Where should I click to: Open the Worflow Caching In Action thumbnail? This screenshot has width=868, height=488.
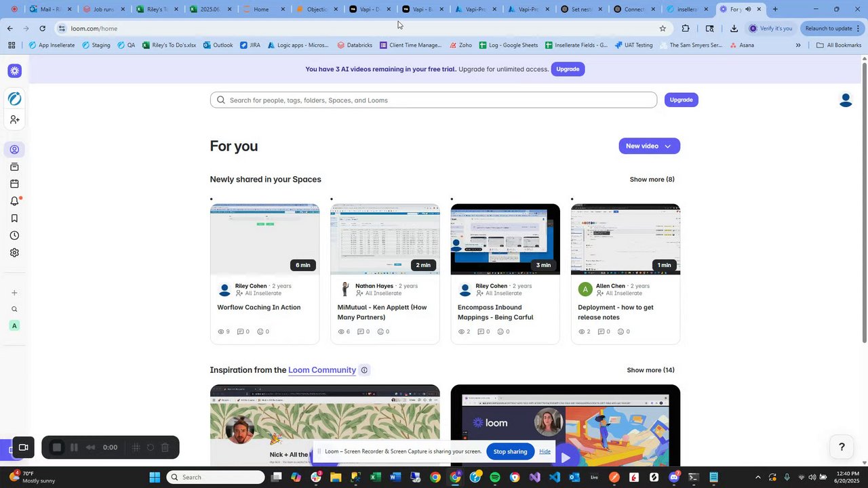(x=264, y=239)
